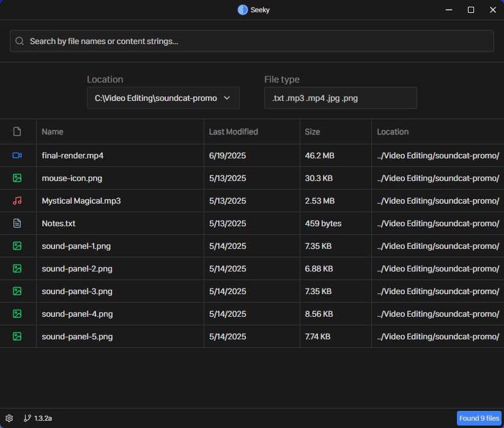
Task: Click the 46.2 MB size value
Action: pyautogui.click(x=319, y=155)
